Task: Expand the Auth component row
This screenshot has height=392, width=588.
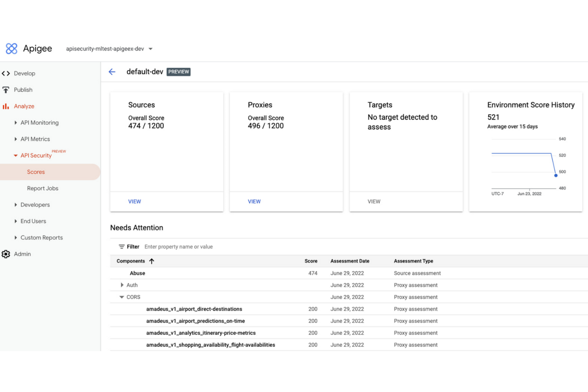Action: pyautogui.click(x=122, y=285)
